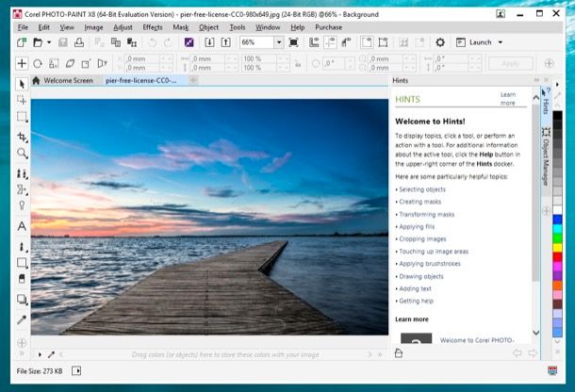Select the Rectangle Mask tool
This screenshot has height=392, width=575.
coord(22,117)
